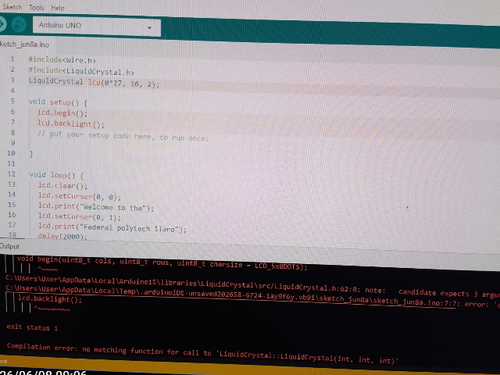Click the delay(2000); line
The height and width of the screenshot is (375, 500).
pyautogui.click(x=63, y=236)
